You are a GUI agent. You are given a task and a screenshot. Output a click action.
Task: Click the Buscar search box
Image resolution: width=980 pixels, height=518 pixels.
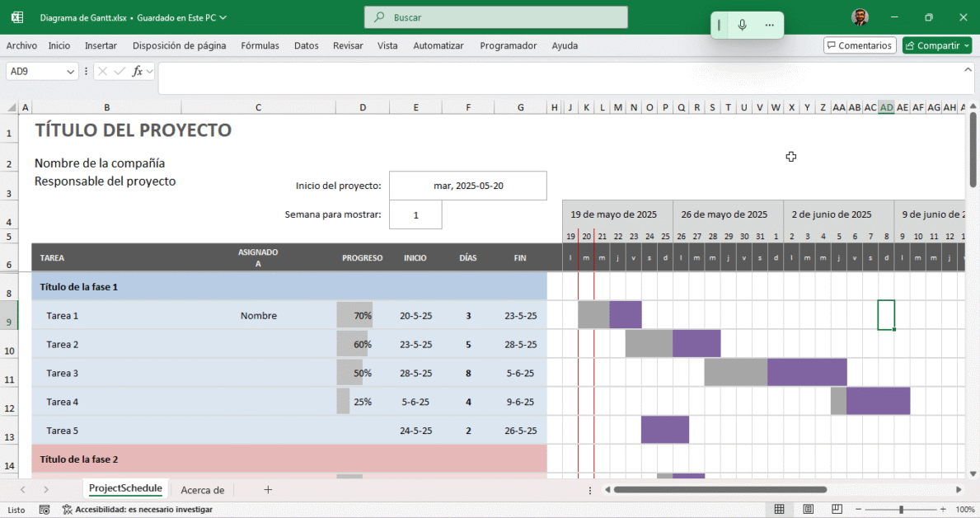pos(495,17)
